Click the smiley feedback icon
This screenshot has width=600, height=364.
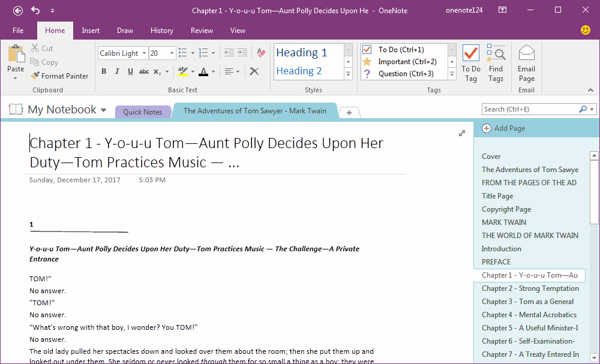(x=586, y=30)
